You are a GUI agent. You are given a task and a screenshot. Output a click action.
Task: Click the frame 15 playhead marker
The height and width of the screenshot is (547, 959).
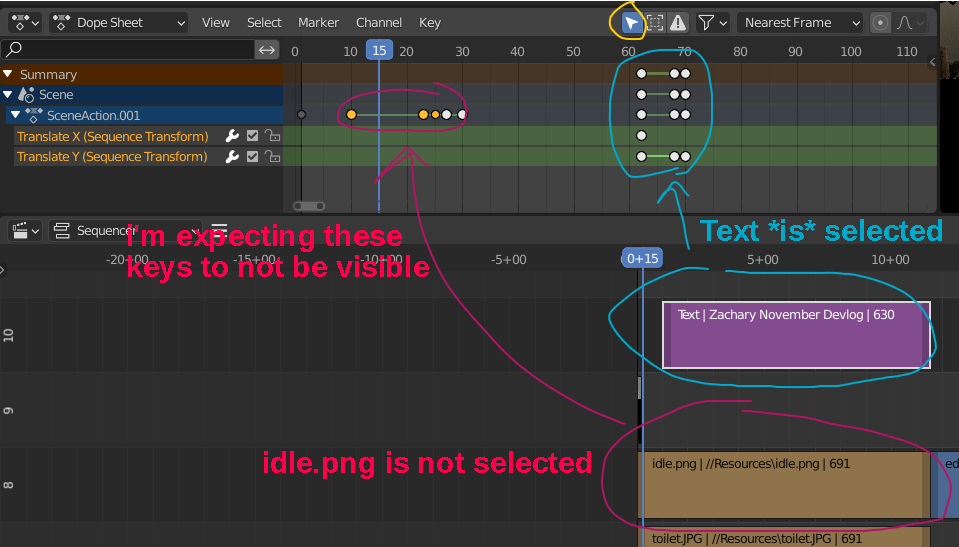tap(379, 50)
